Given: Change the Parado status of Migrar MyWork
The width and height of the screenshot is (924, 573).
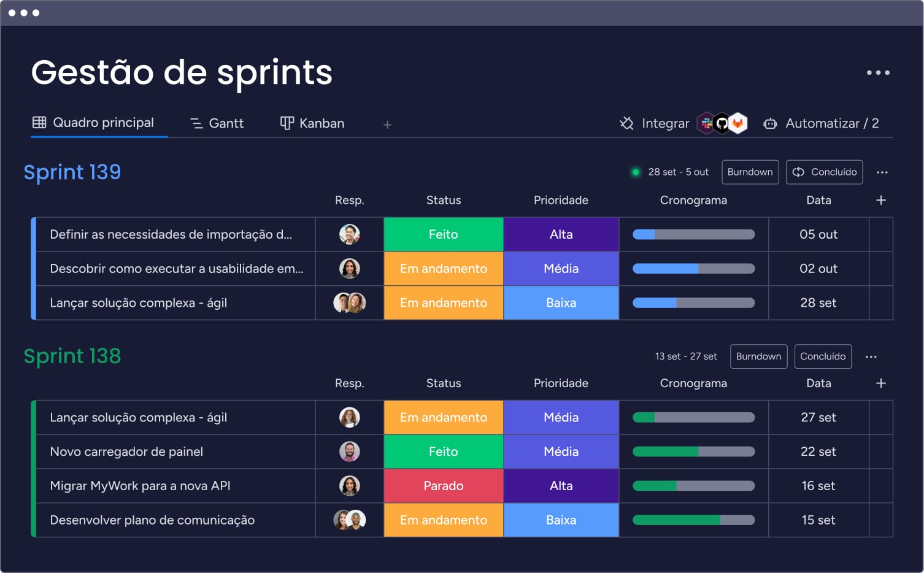Looking at the screenshot, I should click(443, 486).
